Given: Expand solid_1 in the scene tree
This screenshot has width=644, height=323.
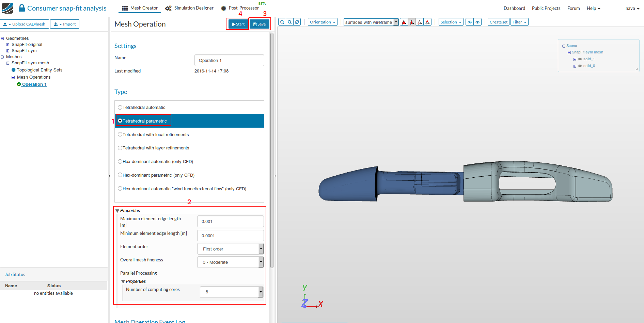Looking at the screenshot, I should (575, 59).
